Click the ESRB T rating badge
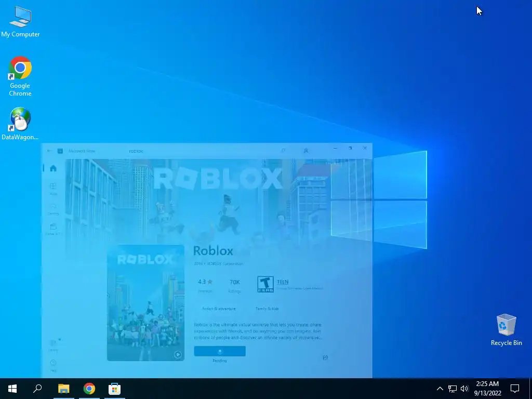Viewport: 532px width, 399px height. click(x=265, y=284)
